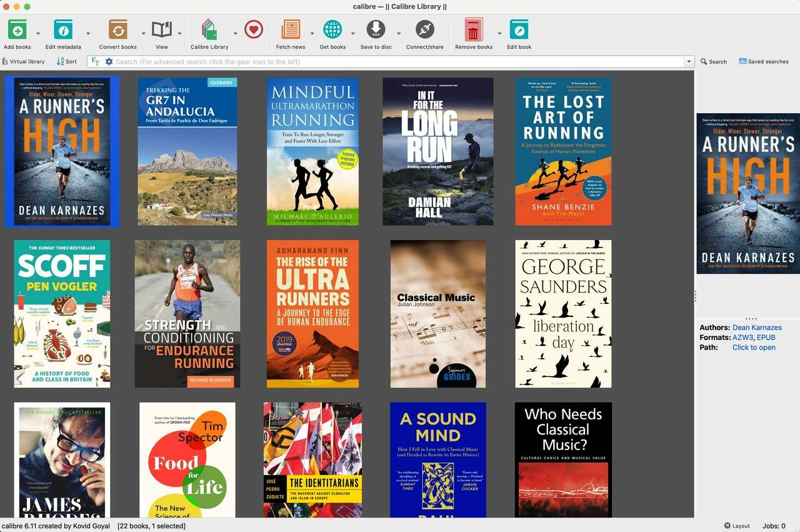This screenshot has height=532, width=800.
Task: Expand the View dropdown arrow
Action: click(x=180, y=34)
